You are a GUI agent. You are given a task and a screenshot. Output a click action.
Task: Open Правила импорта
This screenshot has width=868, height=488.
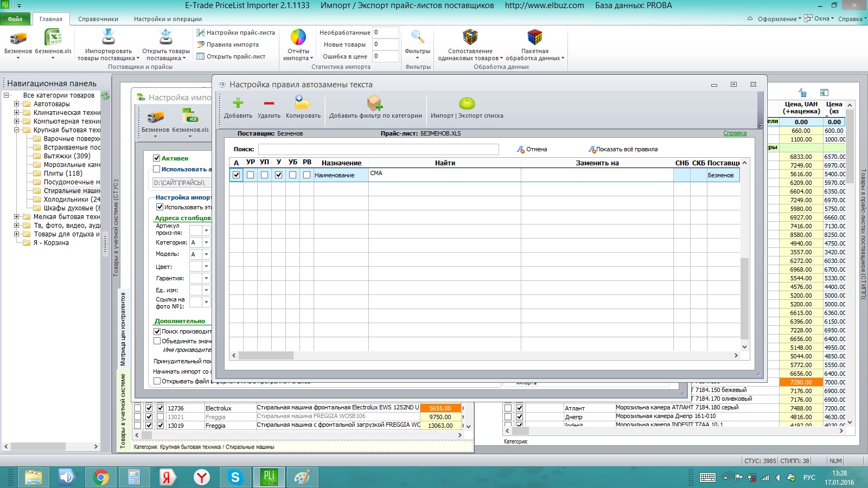[228, 44]
